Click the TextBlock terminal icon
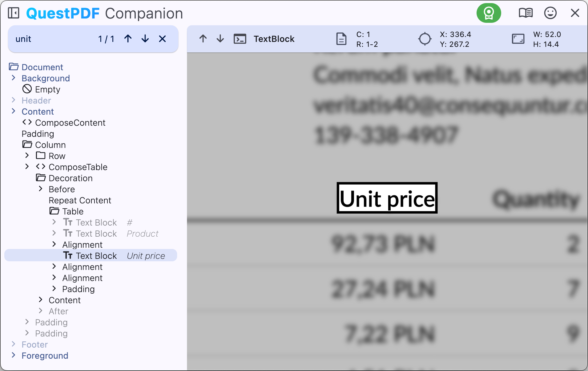 click(240, 39)
